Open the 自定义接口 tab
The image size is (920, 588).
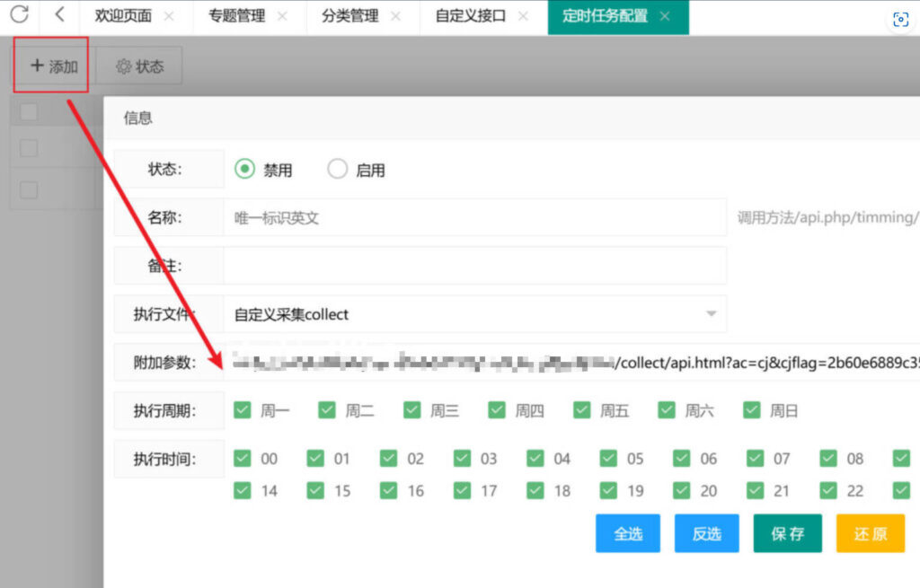click(x=470, y=17)
